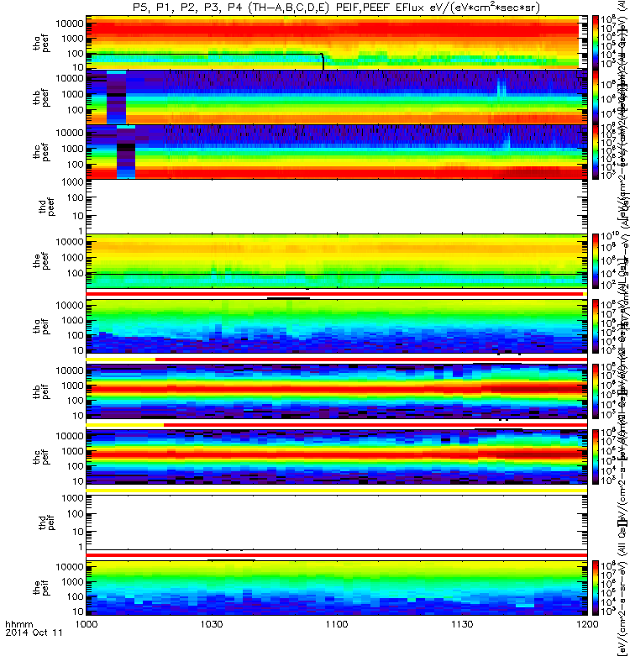Click the 1200 time axis label

point(587,624)
